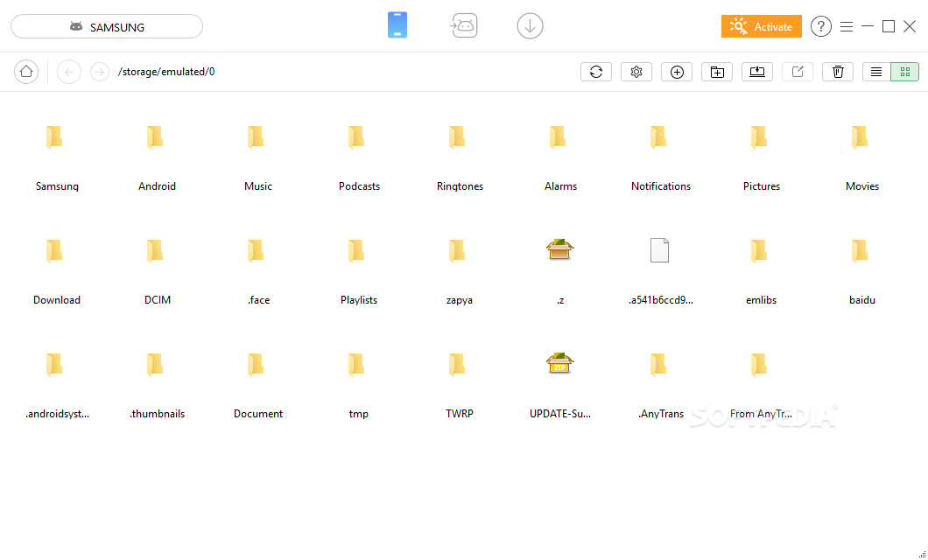Click the SAMSUNG device selector

[107, 26]
